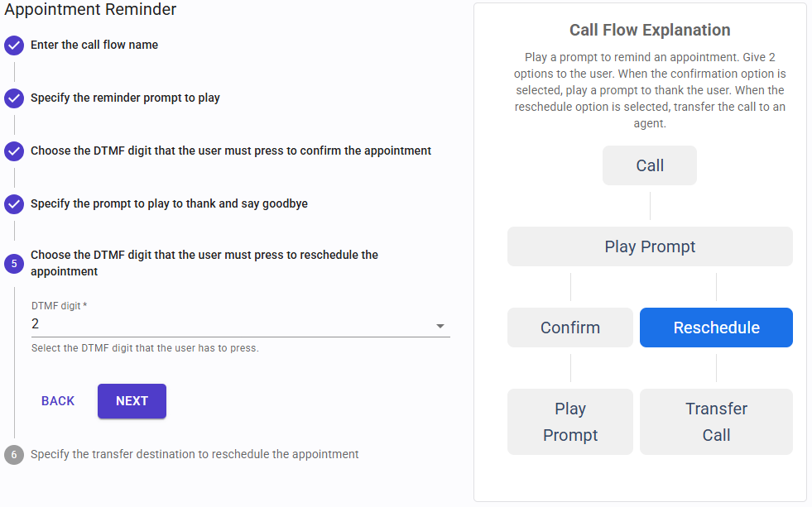Click checkmark icon for thank and goodbye step

14,204
